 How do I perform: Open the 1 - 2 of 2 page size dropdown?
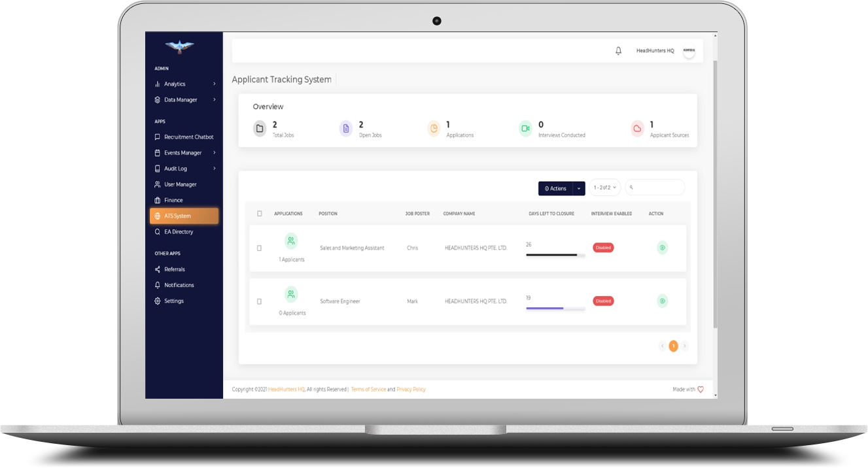604,188
